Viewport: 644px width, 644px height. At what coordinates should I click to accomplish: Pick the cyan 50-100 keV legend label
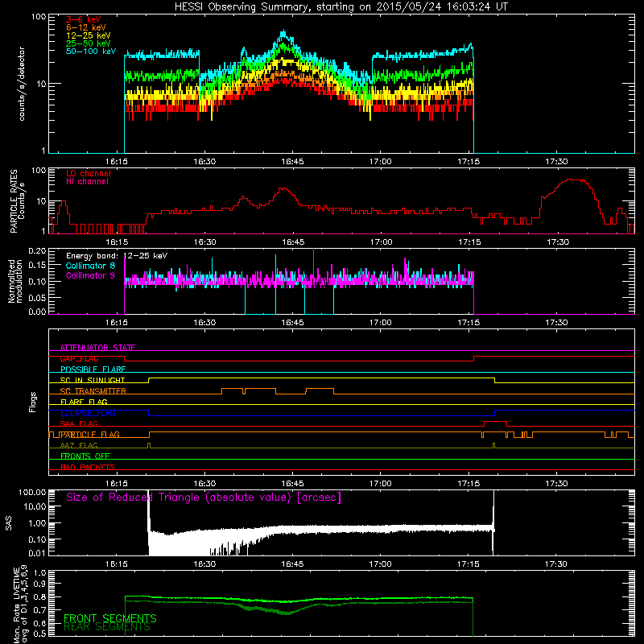pos(91,52)
